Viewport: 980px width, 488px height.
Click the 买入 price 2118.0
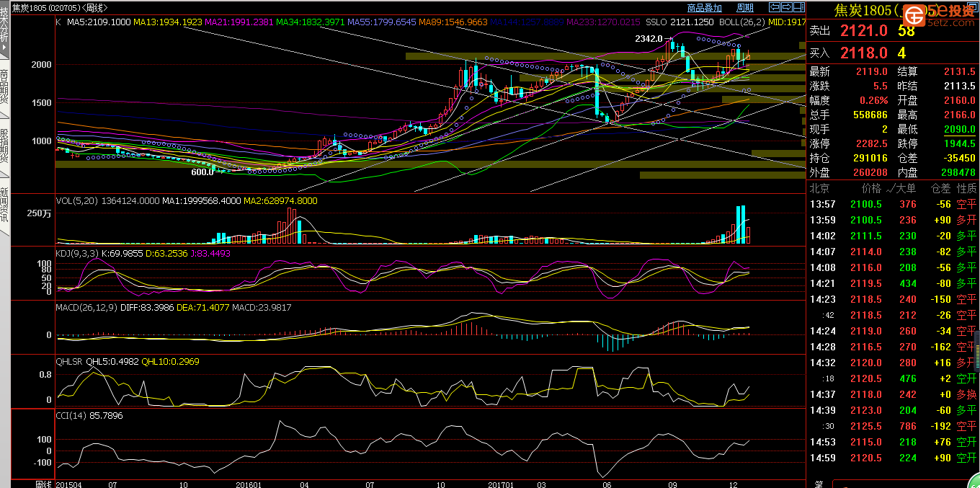click(x=863, y=53)
